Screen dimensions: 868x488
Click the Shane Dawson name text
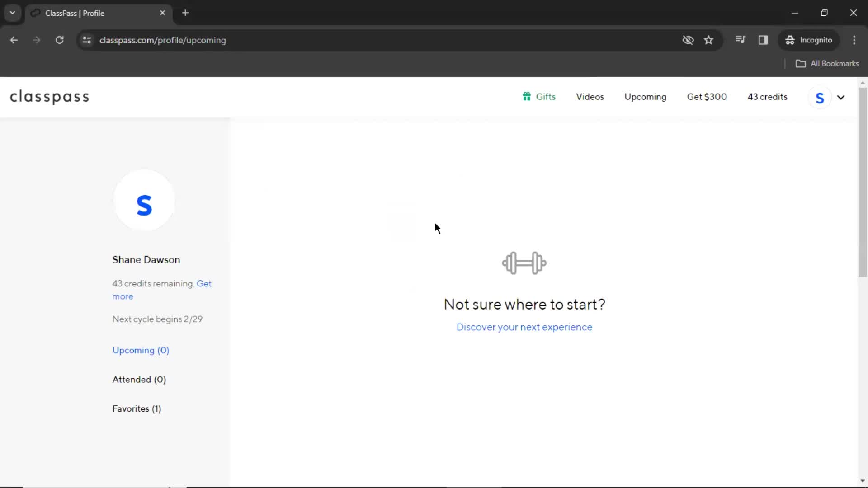point(146,260)
